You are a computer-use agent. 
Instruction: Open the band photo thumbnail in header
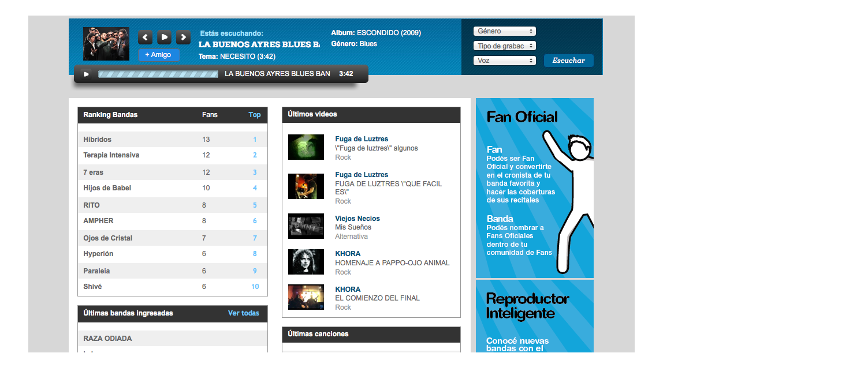[106, 44]
